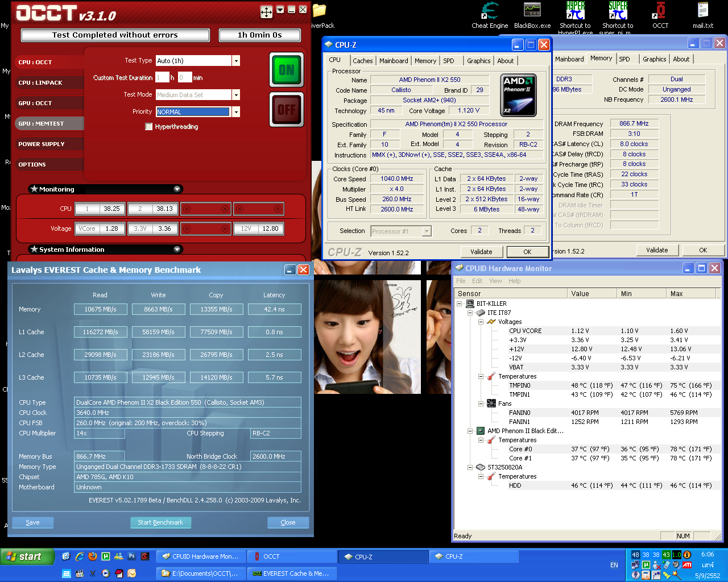The height and width of the screenshot is (582, 728).
Task: Open the File menu in Hardware Monitor
Action: 461,281
